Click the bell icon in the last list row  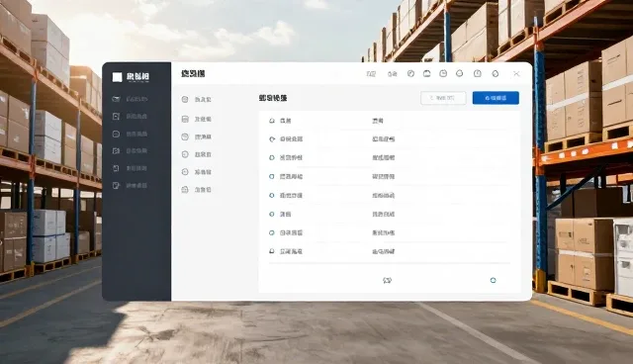[x=272, y=251]
